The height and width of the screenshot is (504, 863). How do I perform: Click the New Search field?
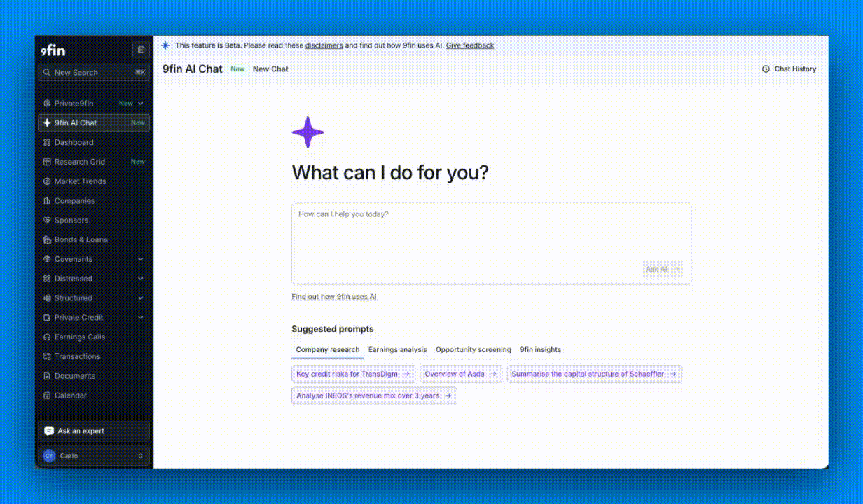point(94,73)
